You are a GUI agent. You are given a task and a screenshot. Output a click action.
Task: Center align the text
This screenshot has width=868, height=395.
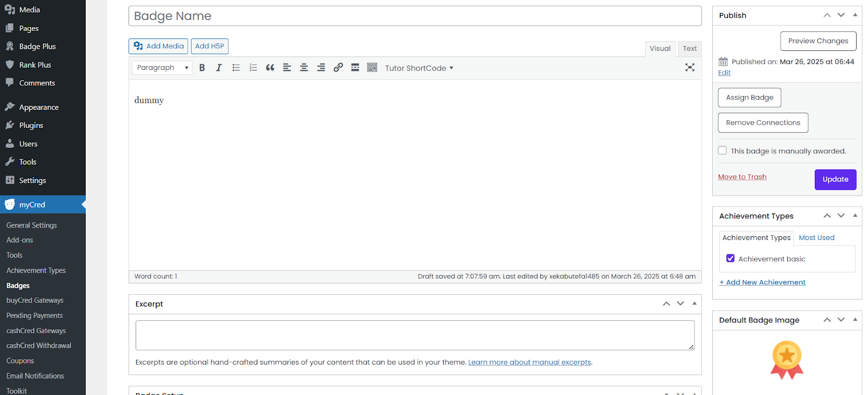304,68
